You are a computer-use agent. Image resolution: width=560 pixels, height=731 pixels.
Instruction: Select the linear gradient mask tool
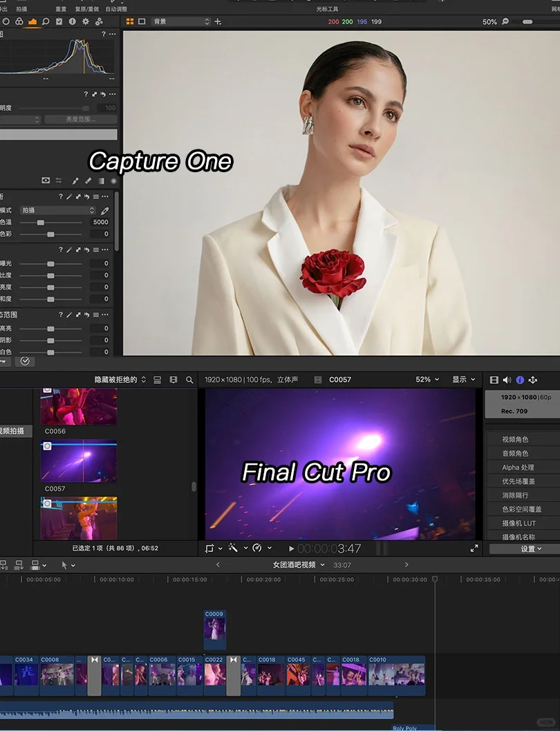(101, 181)
